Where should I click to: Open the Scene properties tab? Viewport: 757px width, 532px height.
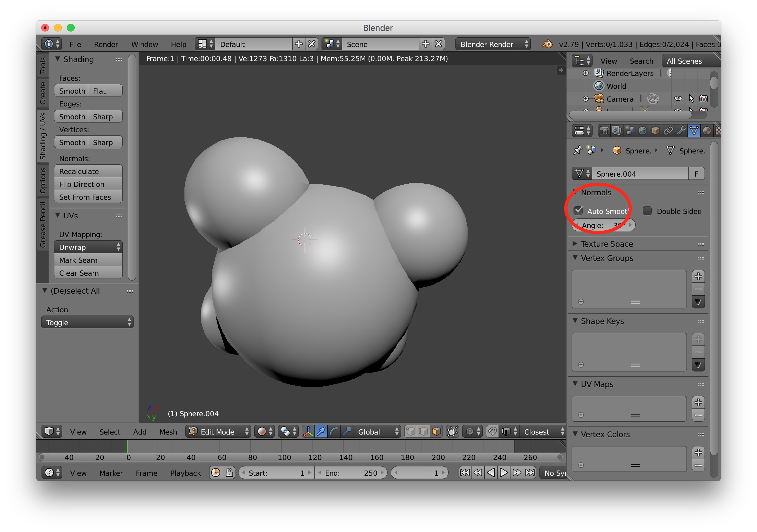click(630, 131)
